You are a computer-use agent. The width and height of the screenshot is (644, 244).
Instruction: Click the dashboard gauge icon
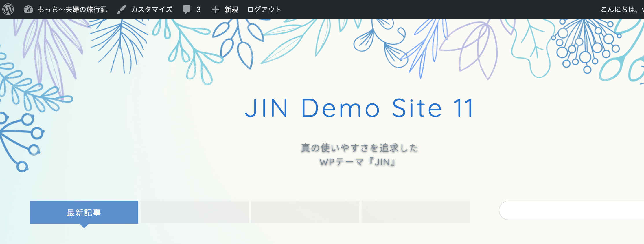(x=28, y=9)
